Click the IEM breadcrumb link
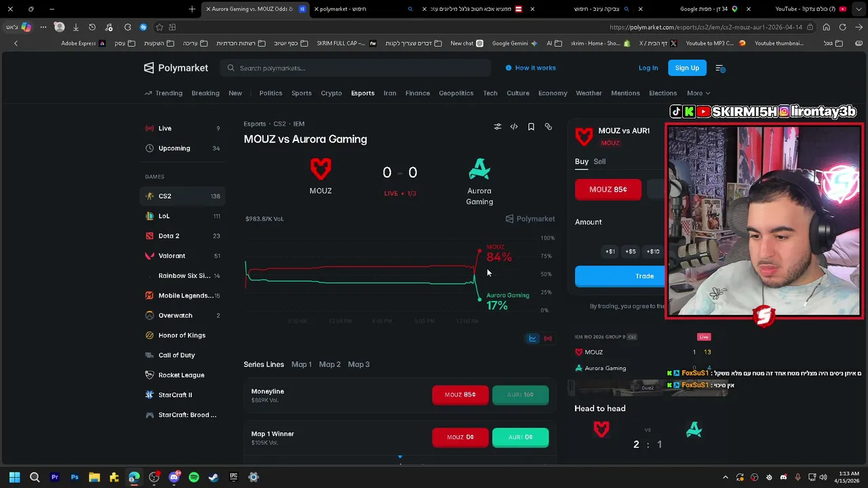This screenshot has width=868, height=488. 298,124
